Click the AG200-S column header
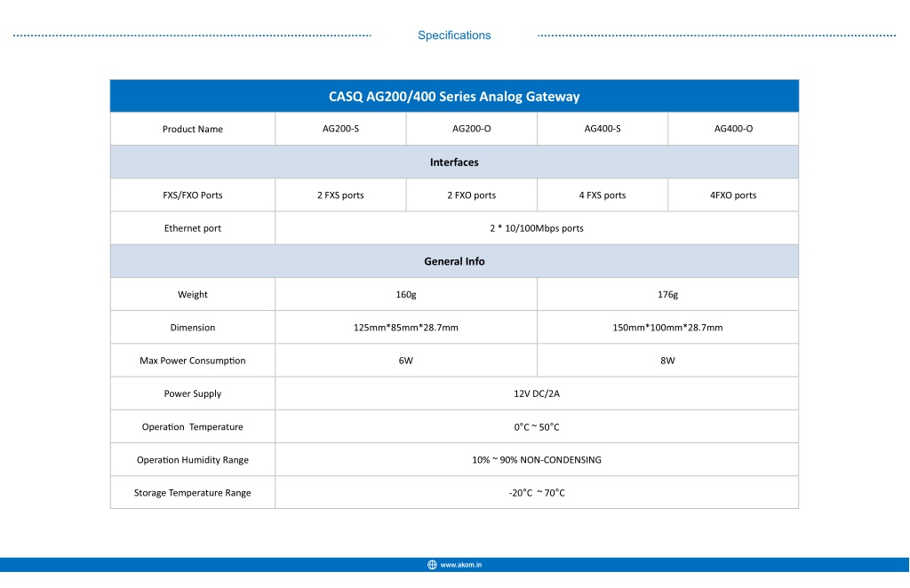Screen dimensions: 910x588 point(340,129)
